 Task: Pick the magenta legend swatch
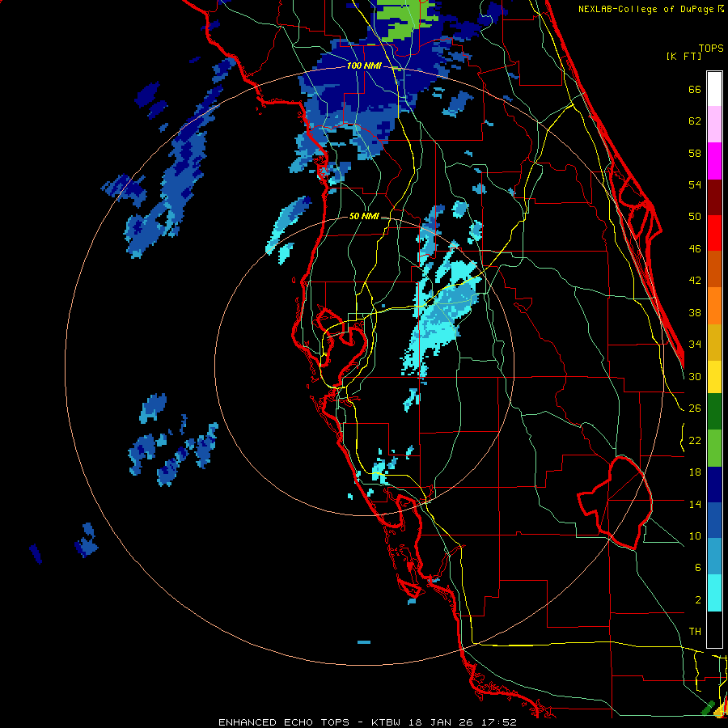point(714,161)
